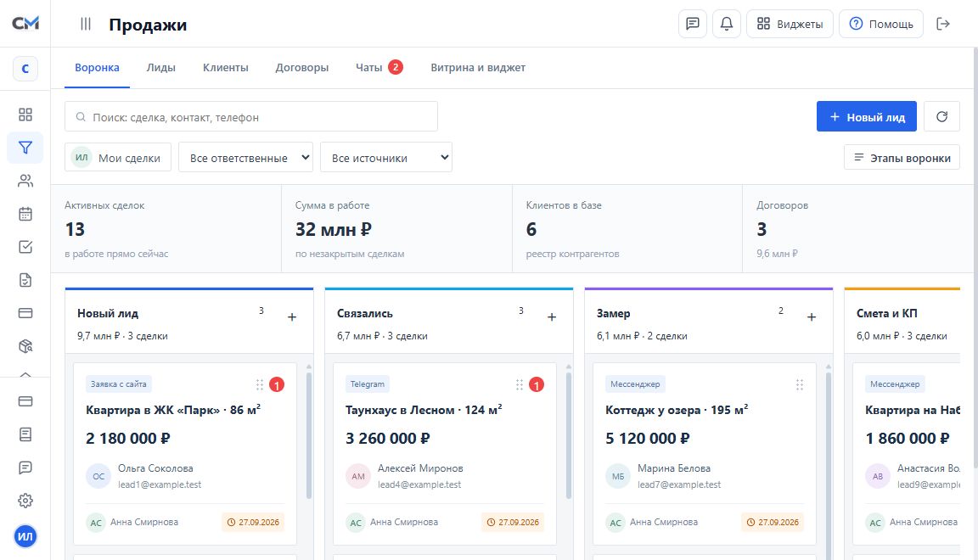
Task: Click the red badge on Таунхаус в Лесном card
Action: pyautogui.click(x=537, y=384)
